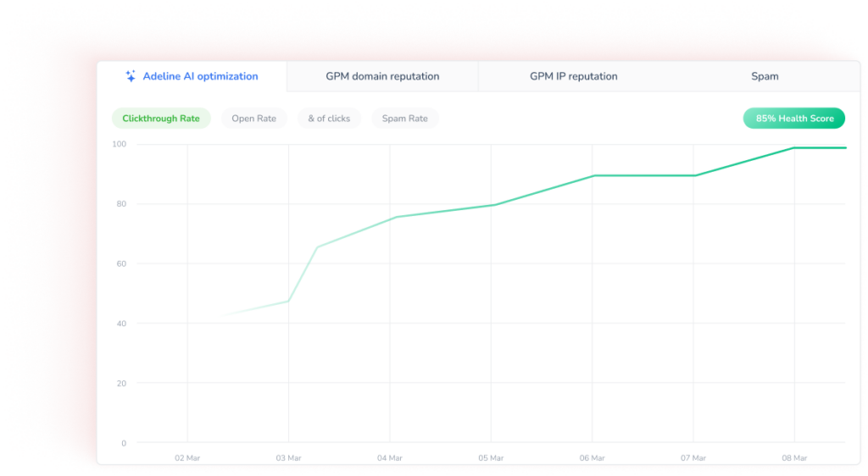This screenshot has width=868, height=476.
Task: Click the sparkle icon beside Adeline AI optimization
Action: point(131,76)
